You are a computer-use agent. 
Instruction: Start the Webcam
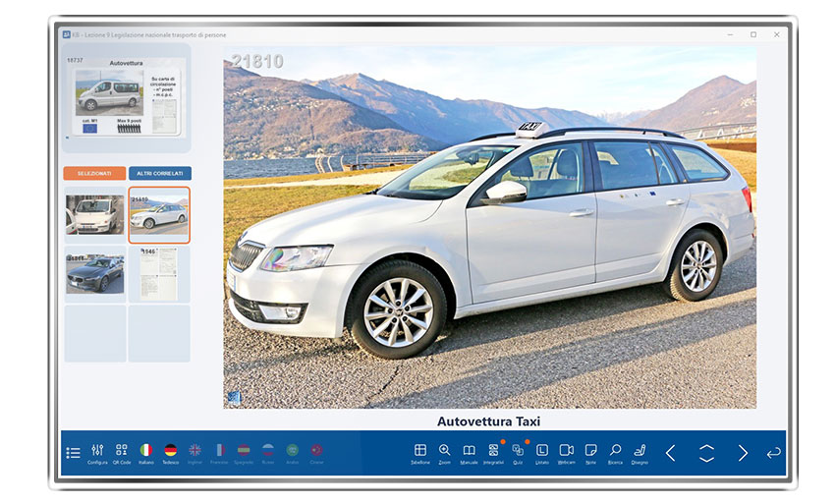coord(567,452)
